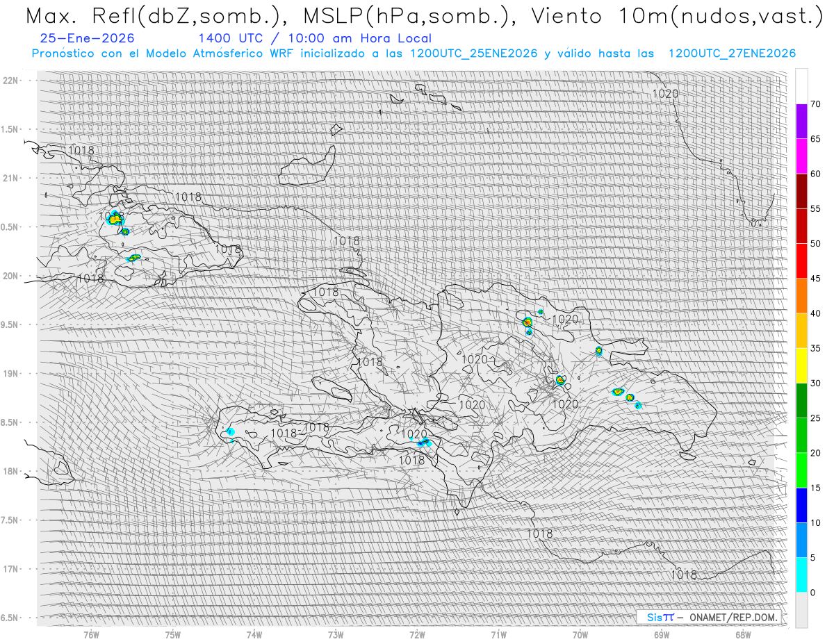Viewport: 834px width, 644px height.
Task: Click the map title 'Max. Refl(dbZ,somb.)...'
Action: (x=424, y=15)
